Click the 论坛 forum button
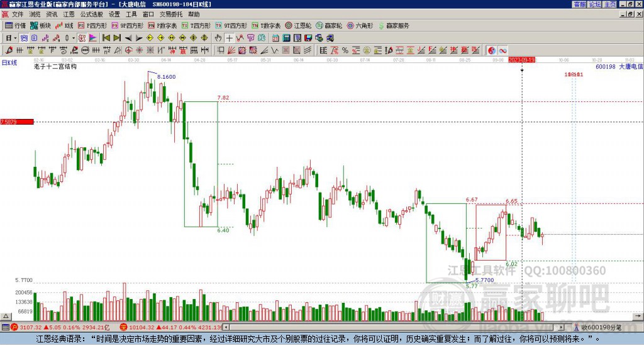The image size is (644, 345). (x=594, y=4)
